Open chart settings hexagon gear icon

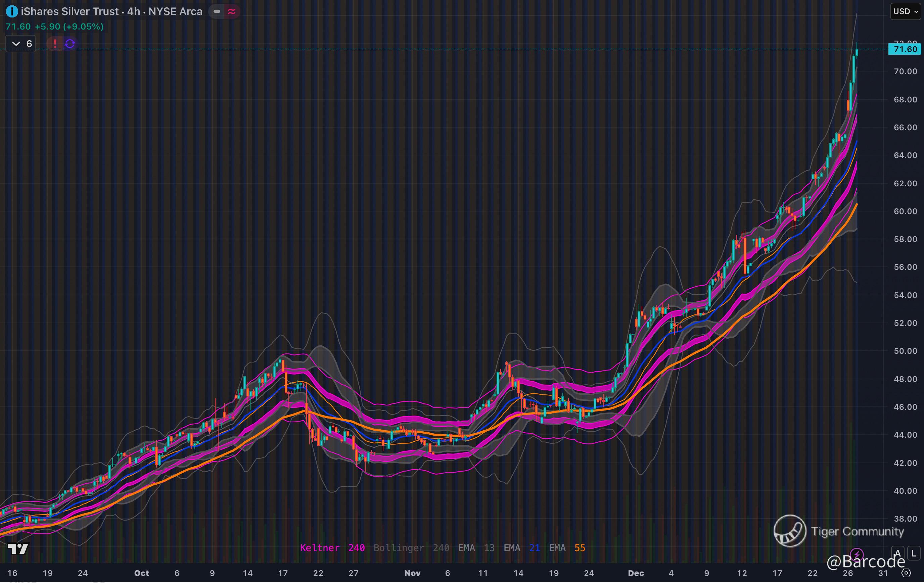[906, 573]
